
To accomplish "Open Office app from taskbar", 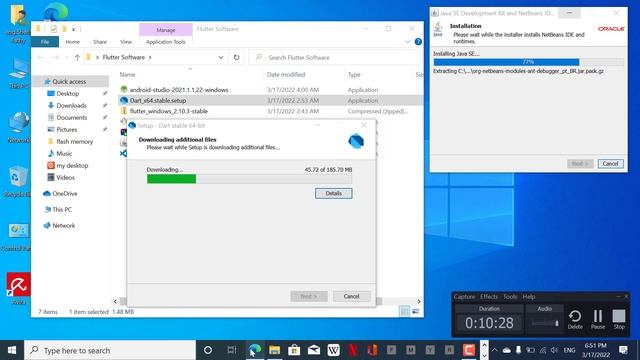I will (x=372, y=350).
